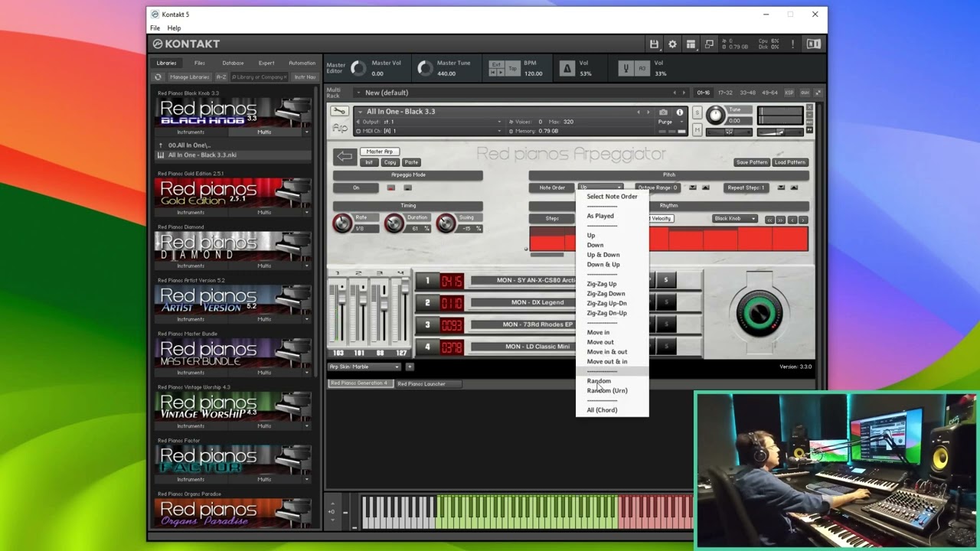The height and width of the screenshot is (551, 980).
Task: Toggle slot 1 S solo button
Action: click(665, 280)
